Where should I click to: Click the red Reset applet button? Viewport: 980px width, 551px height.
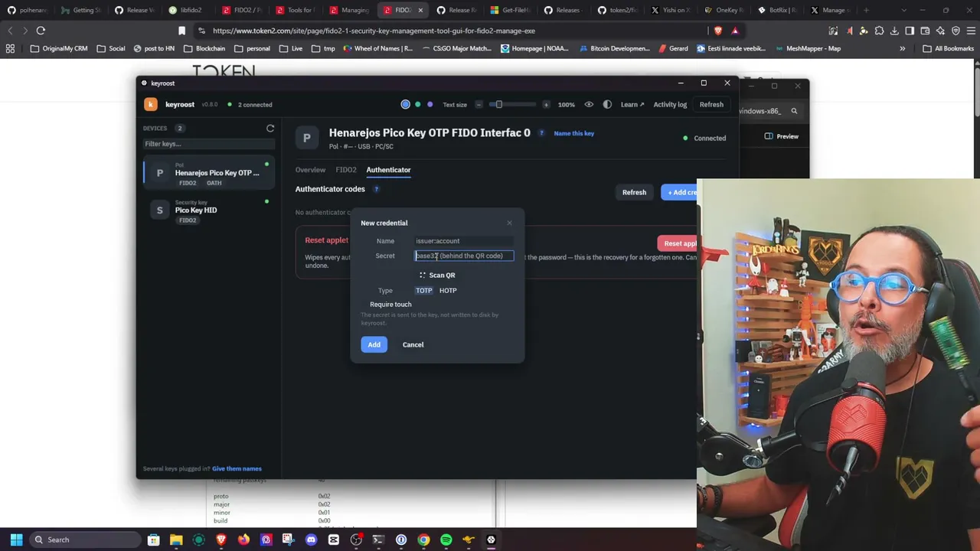point(678,243)
